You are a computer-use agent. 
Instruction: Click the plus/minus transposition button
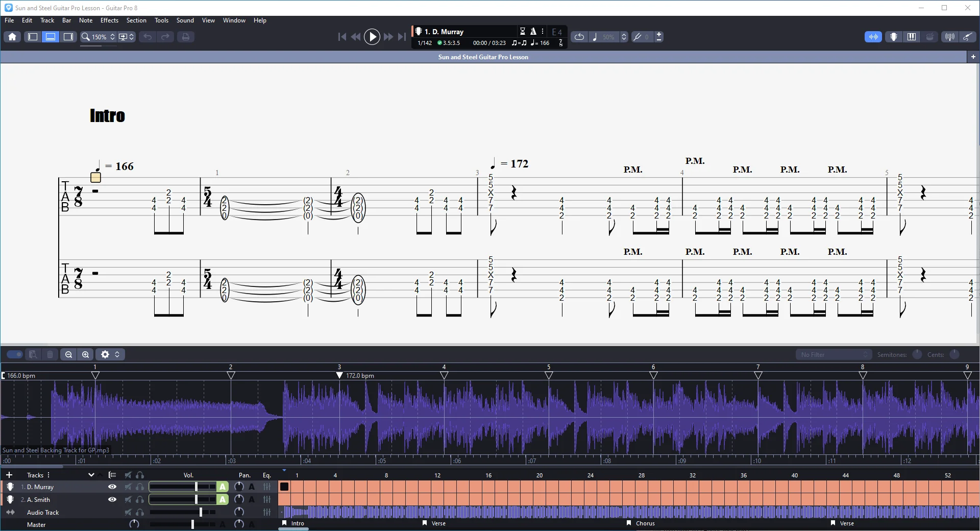tap(659, 37)
